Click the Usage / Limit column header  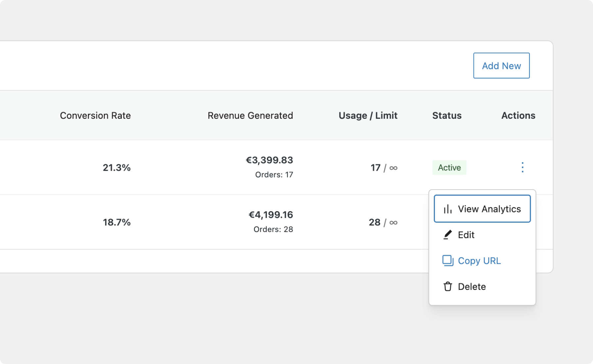point(368,115)
